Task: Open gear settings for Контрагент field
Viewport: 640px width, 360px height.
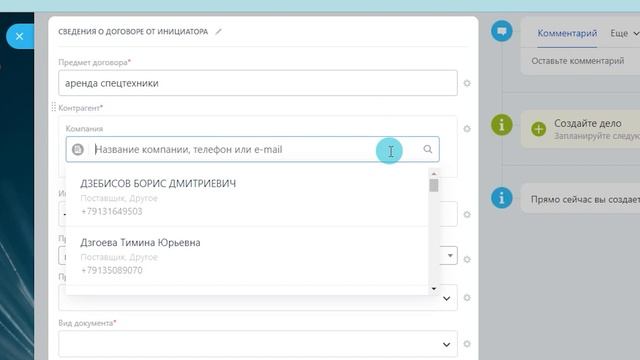Action: pyautogui.click(x=467, y=129)
